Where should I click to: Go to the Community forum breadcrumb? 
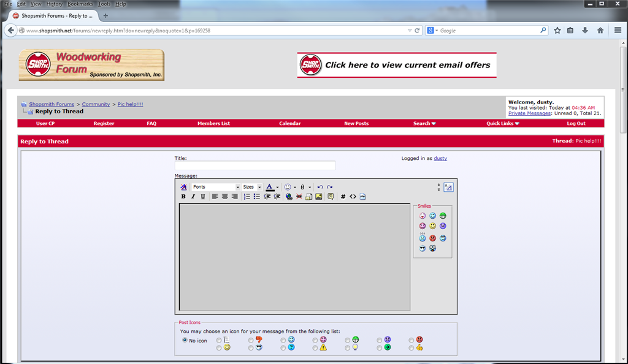coord(96,104)
